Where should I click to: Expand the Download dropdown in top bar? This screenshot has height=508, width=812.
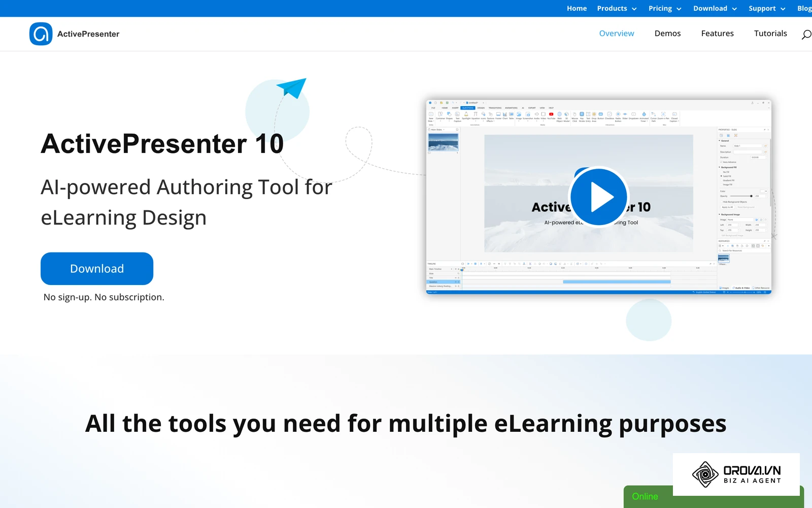pos(715,9)
